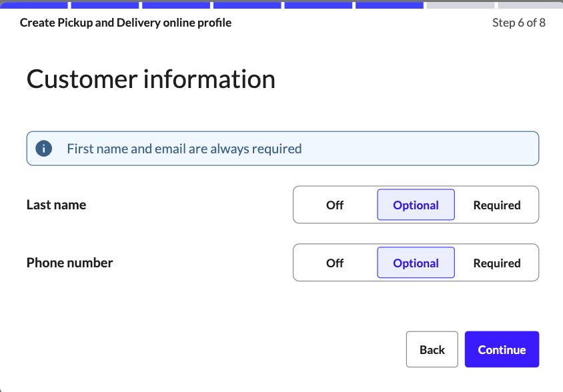Click the Last name label
Image resolution: width=563 pixels, height=392 pixels.
(57, 205)
